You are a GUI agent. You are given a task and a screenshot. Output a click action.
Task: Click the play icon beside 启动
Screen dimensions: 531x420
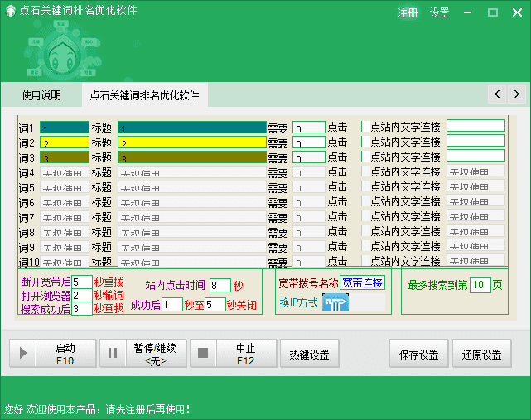click(22, 354)
